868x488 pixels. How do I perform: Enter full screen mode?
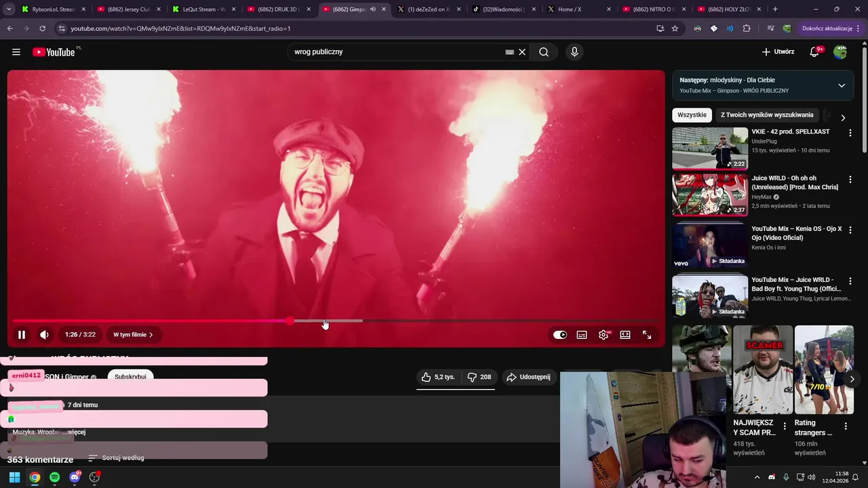647,335
